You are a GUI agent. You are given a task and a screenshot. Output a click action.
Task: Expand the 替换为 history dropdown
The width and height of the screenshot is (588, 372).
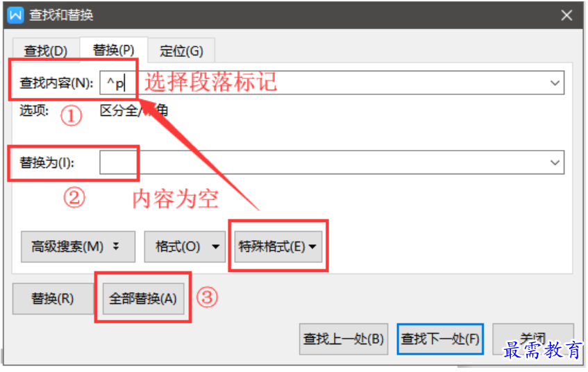click(x=555, y=162)
